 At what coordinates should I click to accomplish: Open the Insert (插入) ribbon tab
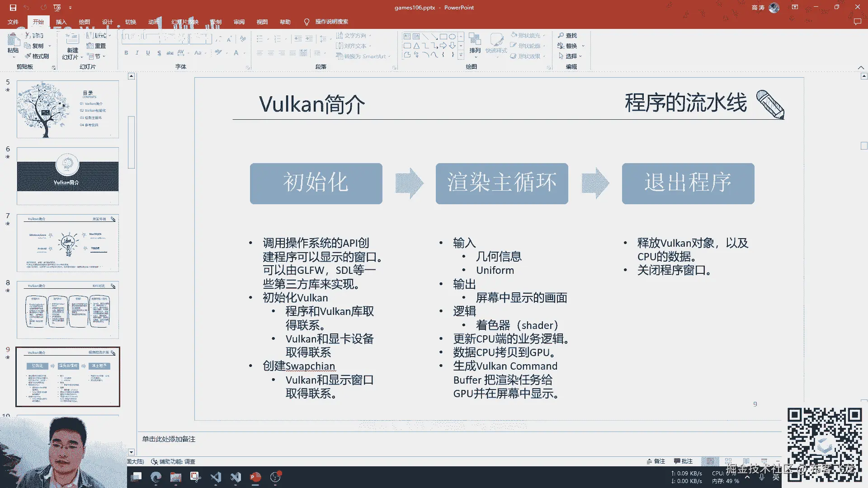click(61, 22)
